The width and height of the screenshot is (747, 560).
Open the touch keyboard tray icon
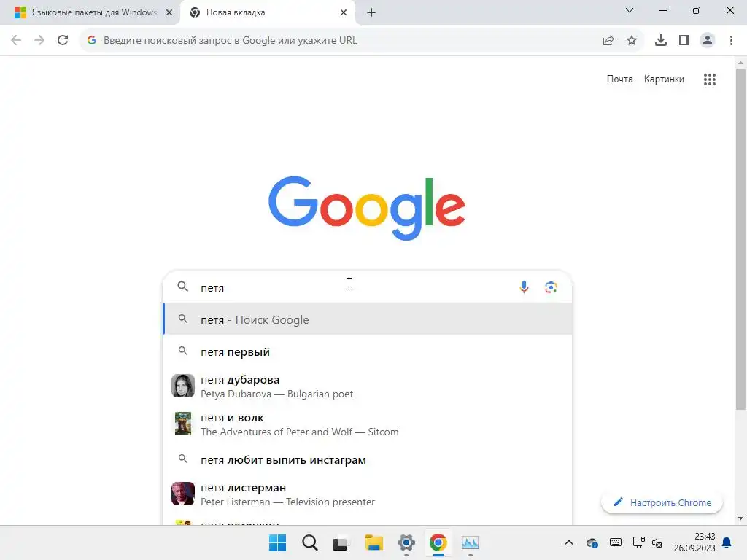[x=616, y=542]
